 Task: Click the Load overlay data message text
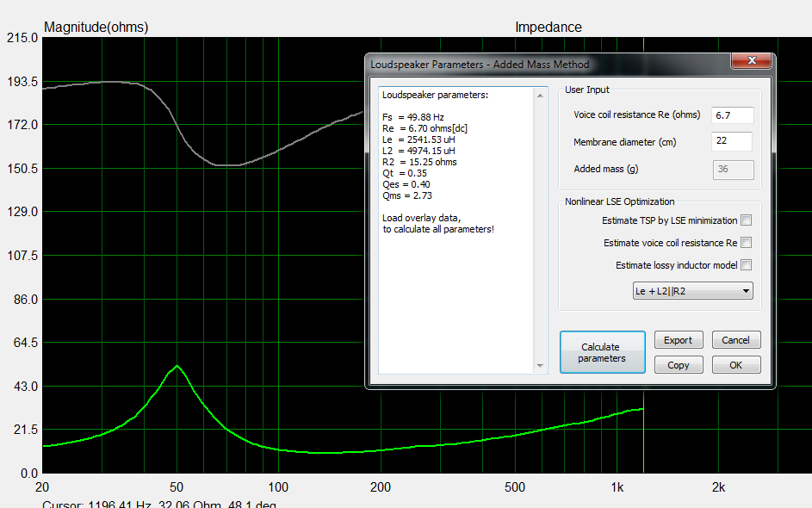coord(438,223)
